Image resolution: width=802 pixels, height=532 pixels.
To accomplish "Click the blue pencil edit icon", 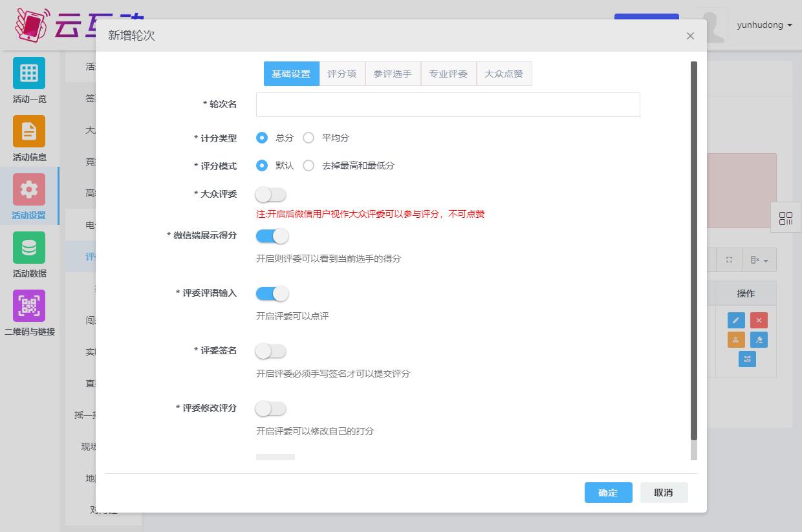I will coord(736,321).
